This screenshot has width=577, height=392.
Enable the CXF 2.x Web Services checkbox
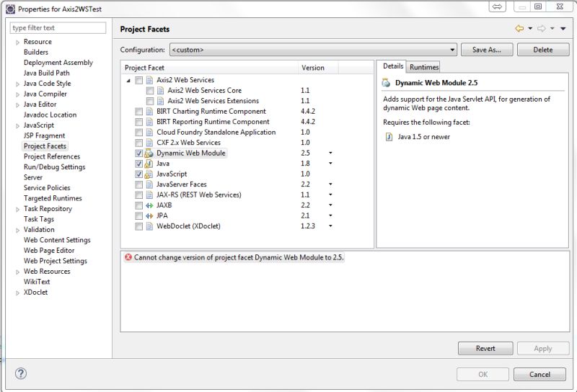(x=138, y=142)
